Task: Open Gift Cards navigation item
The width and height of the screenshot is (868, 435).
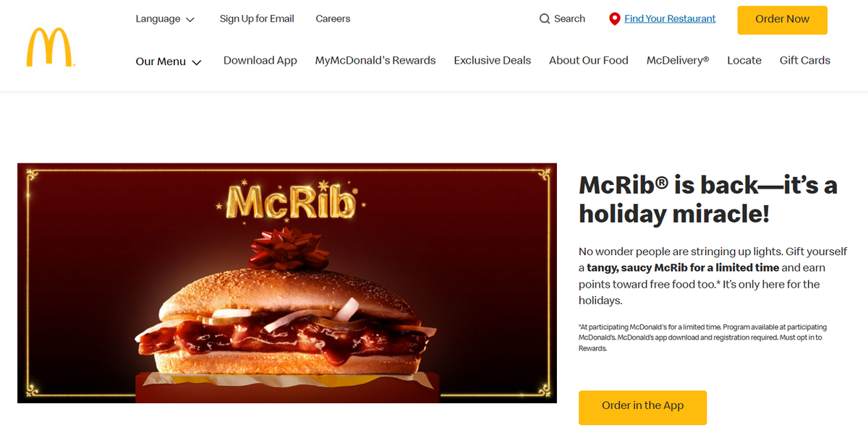Action: point(805,61)
